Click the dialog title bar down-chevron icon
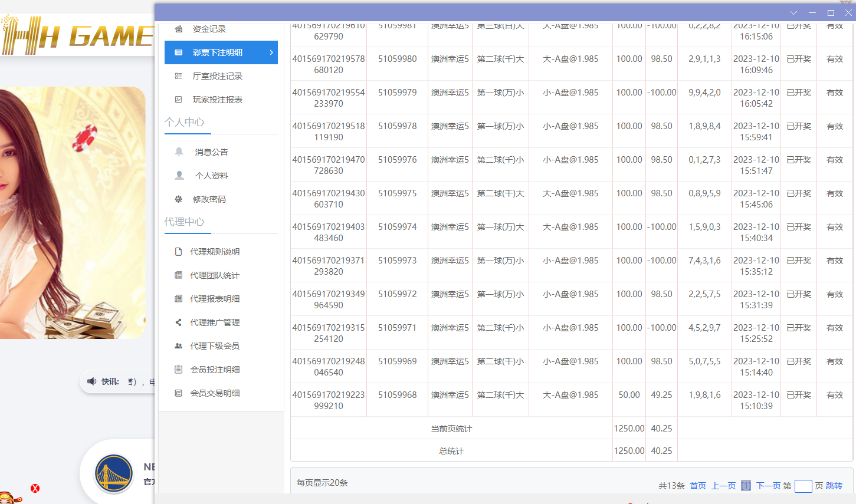This screenshot has width=856, height=504. [793, 13]
